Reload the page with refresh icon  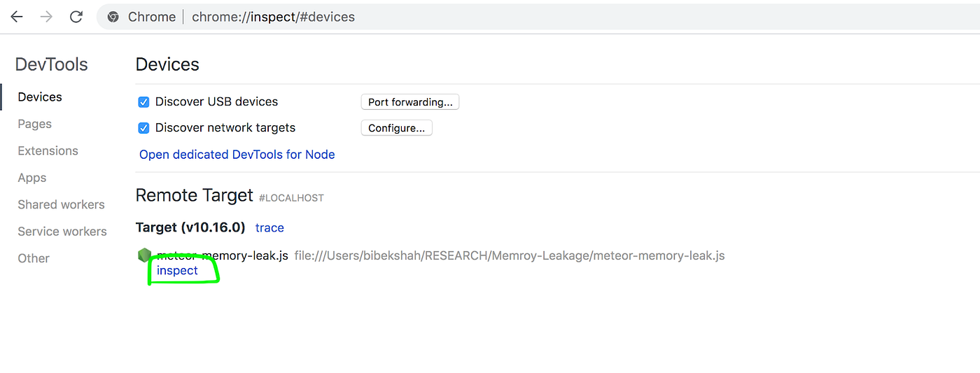76,17
